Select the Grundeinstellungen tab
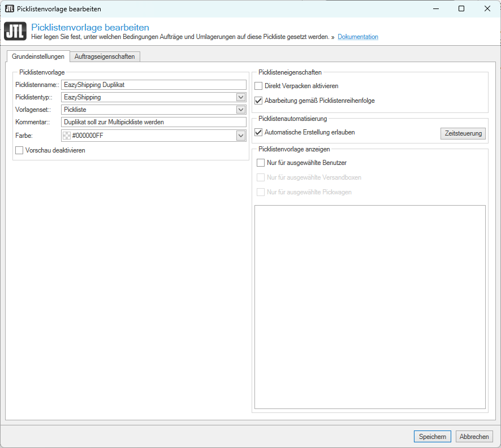 pyautogui.click(x=38, y=56)
